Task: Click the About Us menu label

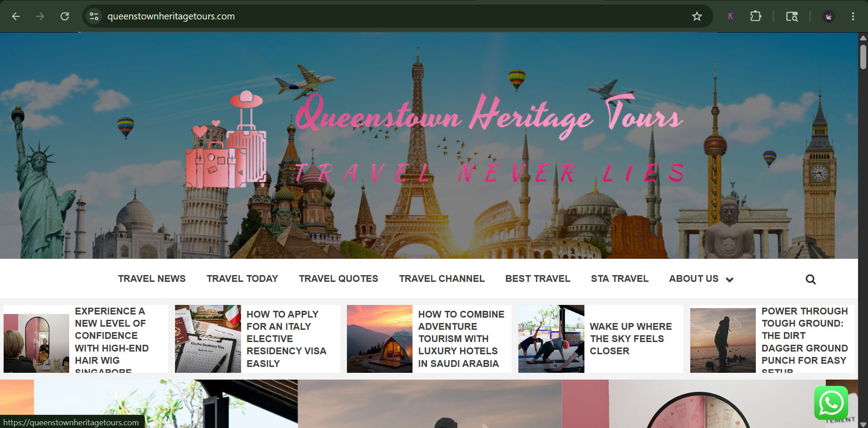Action: [694, 279]
